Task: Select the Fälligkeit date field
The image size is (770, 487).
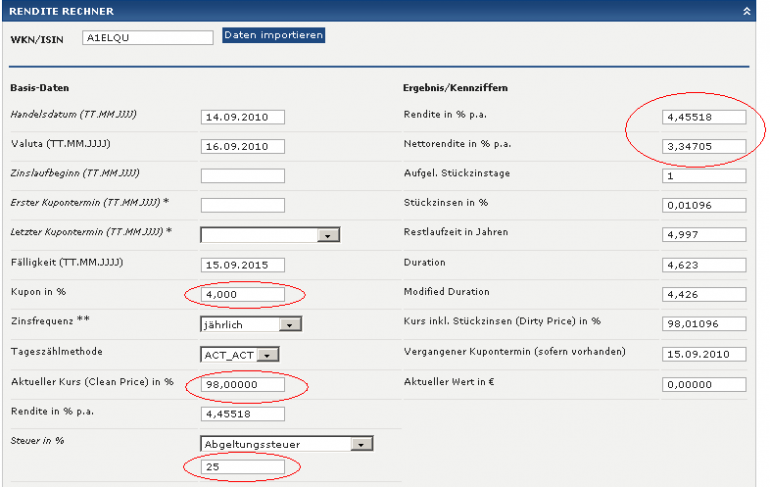Action: point(243,265)
